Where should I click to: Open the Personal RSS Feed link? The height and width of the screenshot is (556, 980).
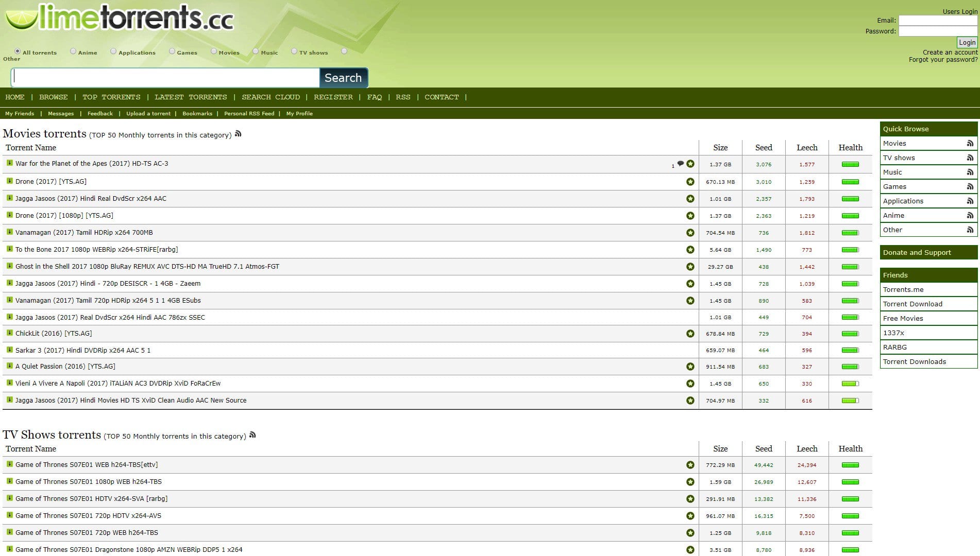(249, 114)
